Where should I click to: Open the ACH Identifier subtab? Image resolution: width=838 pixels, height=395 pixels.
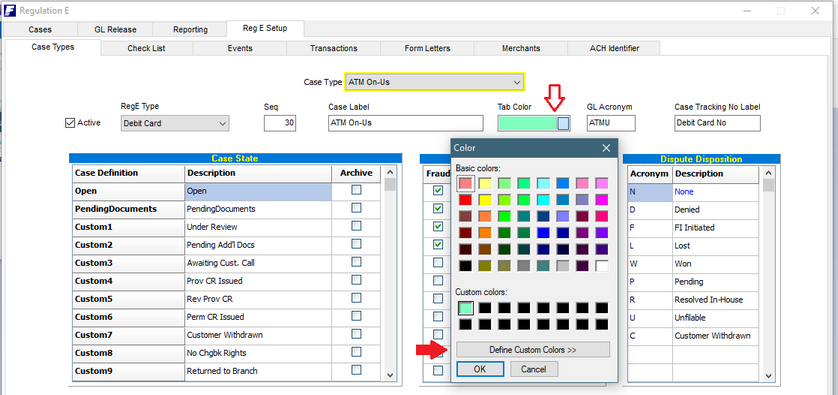(x=614, y=48)
